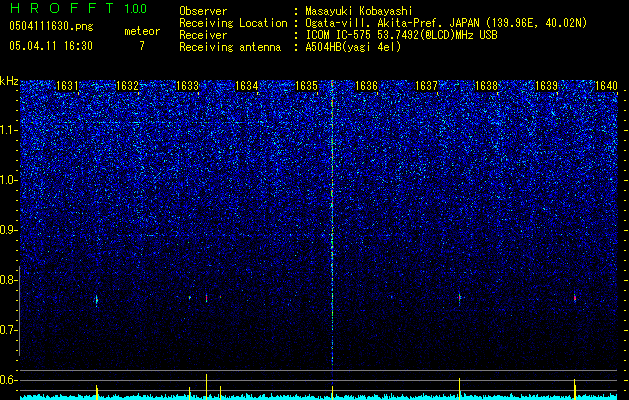This screenshot has width=629, height=400.
Task: Click the 1636 time label
Action: (366, 86)
